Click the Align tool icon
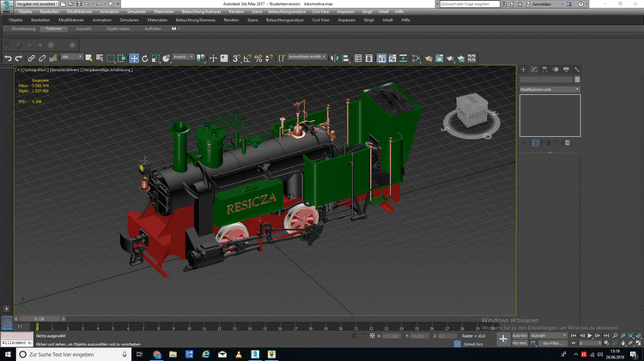 coord(345,58)
